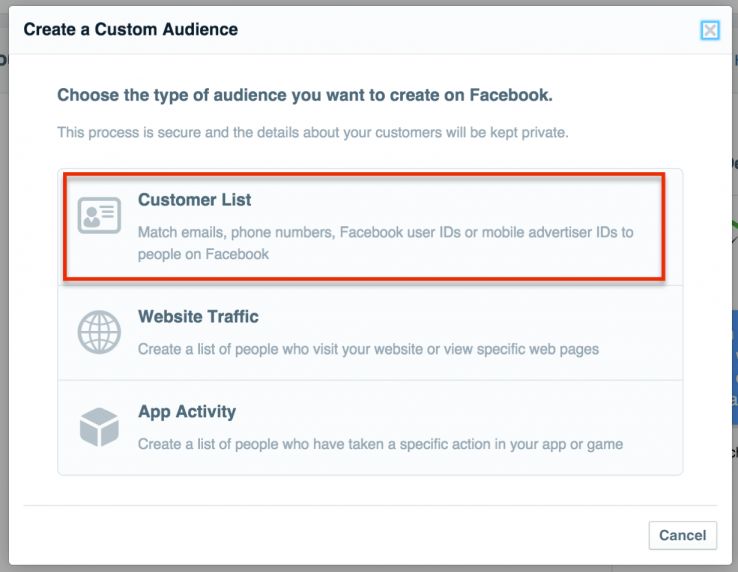Click the 'process is secure' privacy note
Viewport: 738px width, 572px height.
pos(312,132)
